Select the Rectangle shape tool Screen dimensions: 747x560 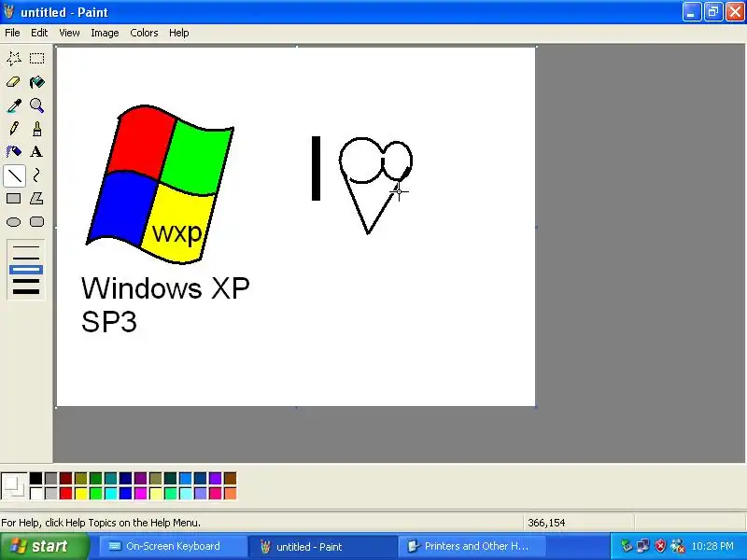[14, 199]
